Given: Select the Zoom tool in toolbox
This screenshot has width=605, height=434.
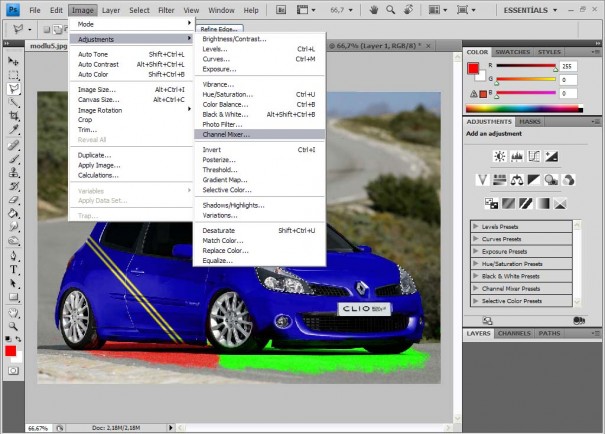Looking at the screenshot, I should (x=14, y=326).
